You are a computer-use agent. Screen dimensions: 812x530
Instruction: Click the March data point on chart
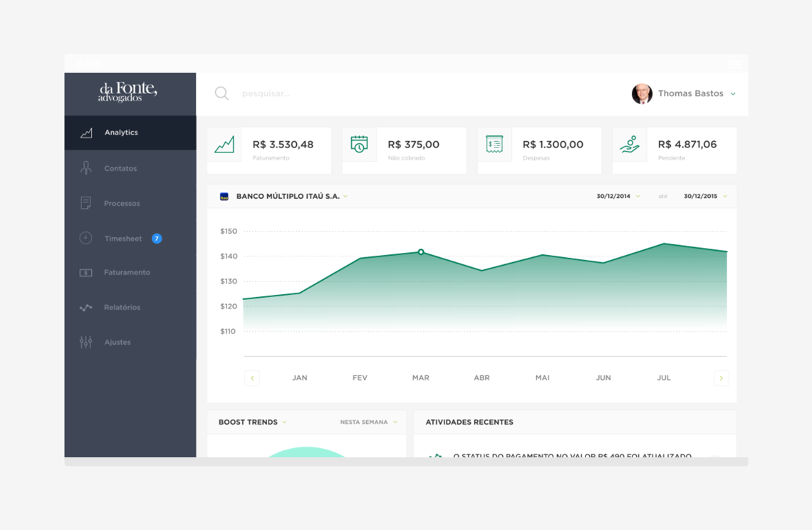tap(421, 252)
